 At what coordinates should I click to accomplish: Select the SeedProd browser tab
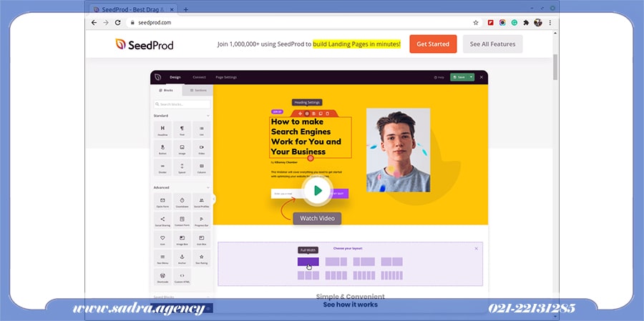(x=132, y=9)
